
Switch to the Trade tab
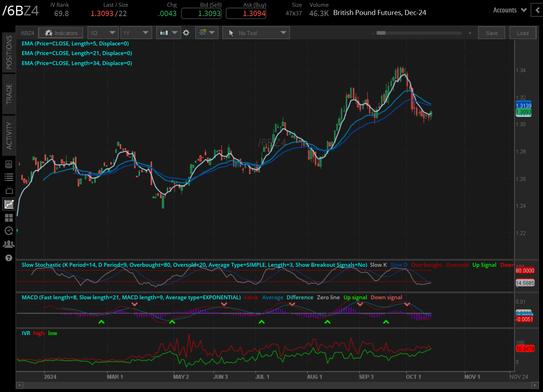pos(9,94)
